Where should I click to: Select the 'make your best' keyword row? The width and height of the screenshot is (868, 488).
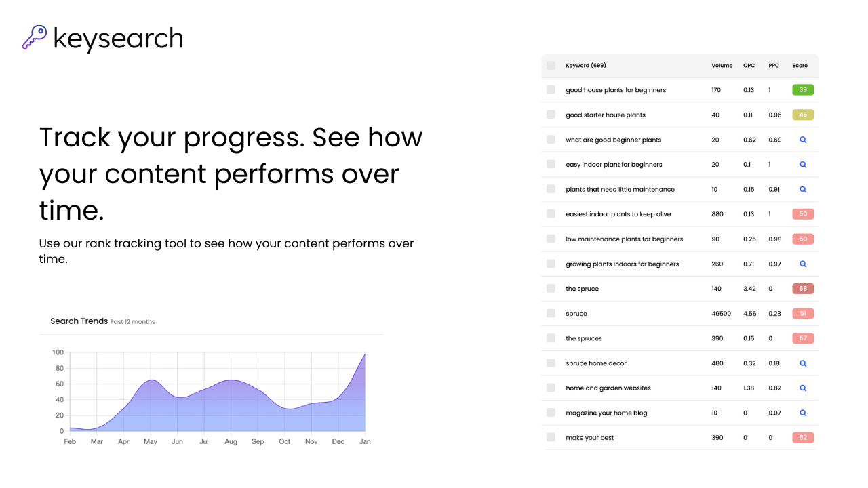click(551, 437)
